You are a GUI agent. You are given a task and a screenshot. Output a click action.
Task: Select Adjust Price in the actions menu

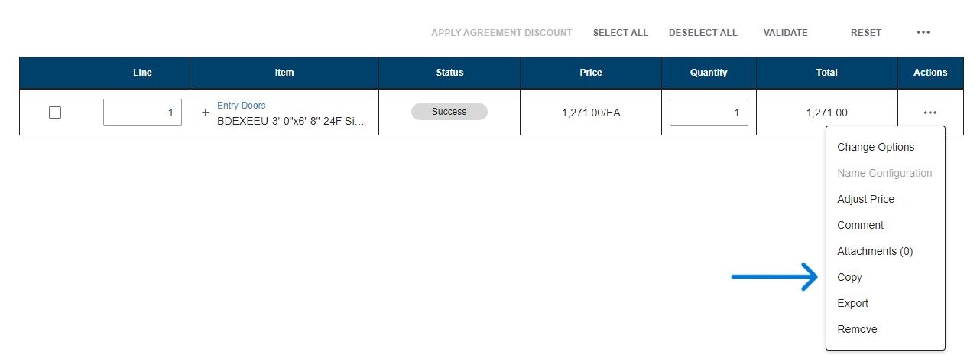[x=865, y=199]
